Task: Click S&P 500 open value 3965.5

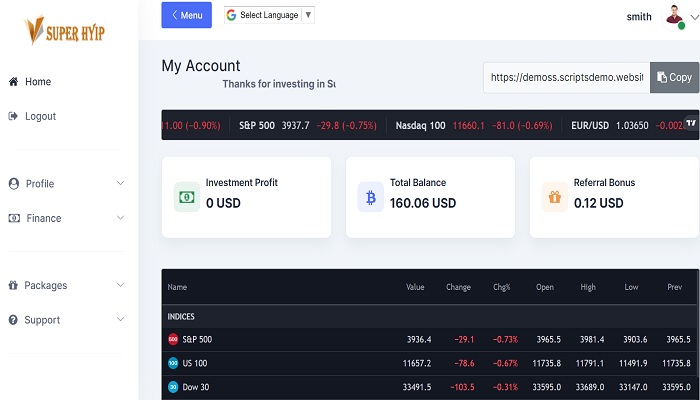Action: coord(549,339)
